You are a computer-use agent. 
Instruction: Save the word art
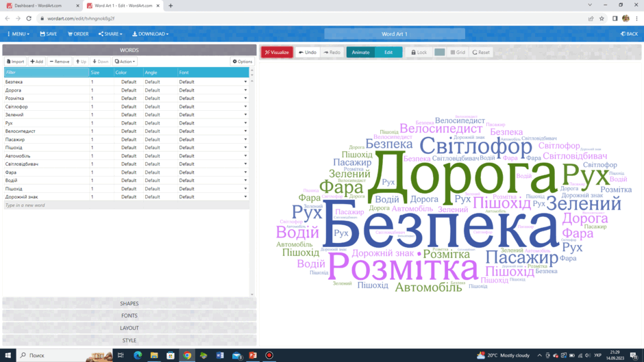point(49,34)
